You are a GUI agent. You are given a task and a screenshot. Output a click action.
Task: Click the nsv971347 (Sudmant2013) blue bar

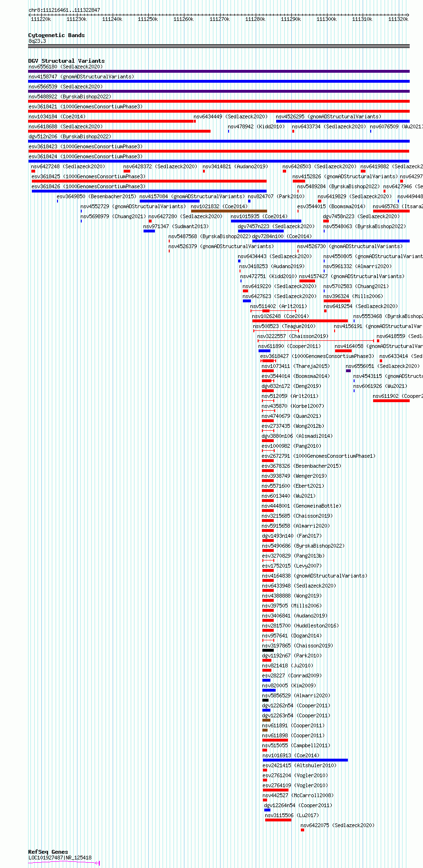149,231
